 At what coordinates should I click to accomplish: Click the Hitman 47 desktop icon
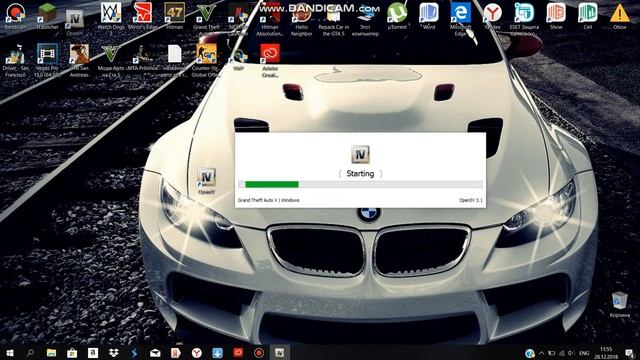click(x=174, y=16)
